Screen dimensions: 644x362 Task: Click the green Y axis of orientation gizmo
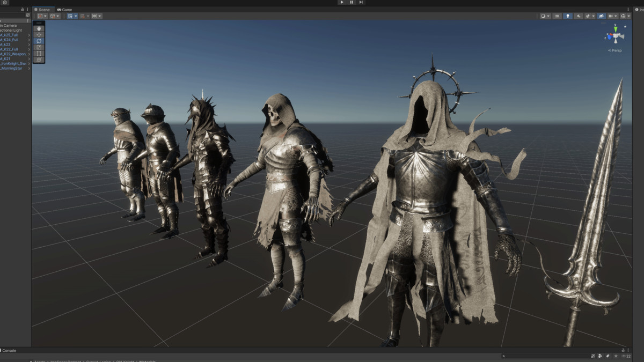pyautogui.click(x=616, y=29)
